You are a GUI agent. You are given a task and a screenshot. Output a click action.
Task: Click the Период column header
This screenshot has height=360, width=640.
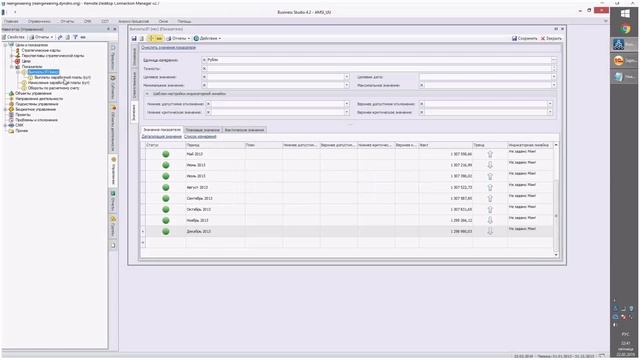point(215,145)
